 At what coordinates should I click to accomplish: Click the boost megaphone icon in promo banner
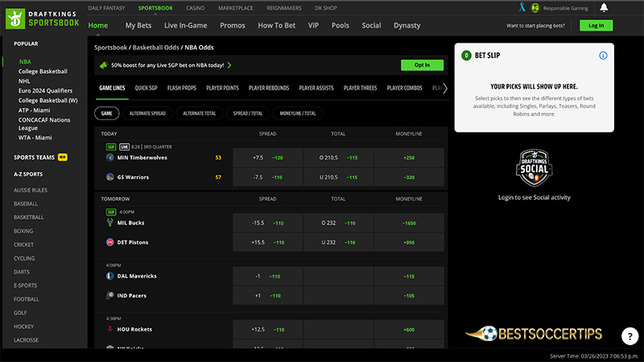tap(104, 65)
